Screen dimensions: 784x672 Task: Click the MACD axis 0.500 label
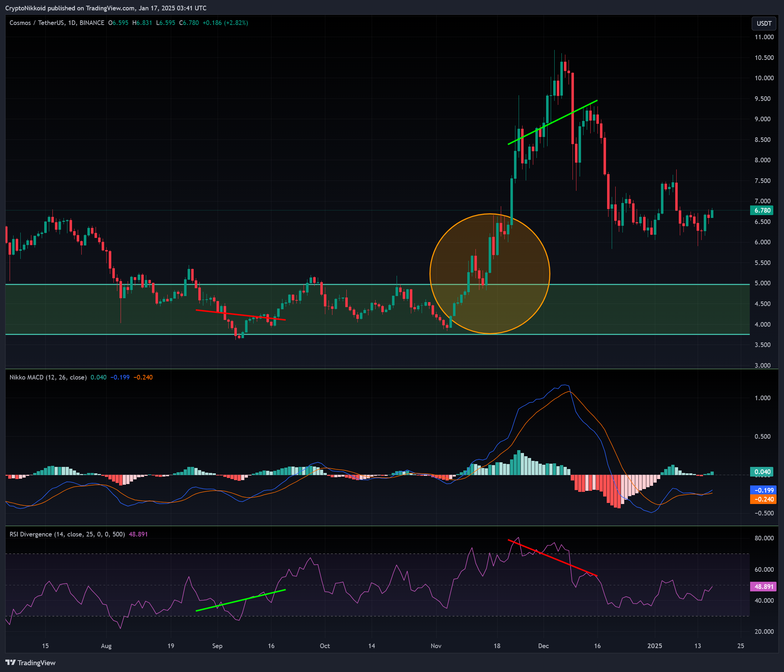763,437
